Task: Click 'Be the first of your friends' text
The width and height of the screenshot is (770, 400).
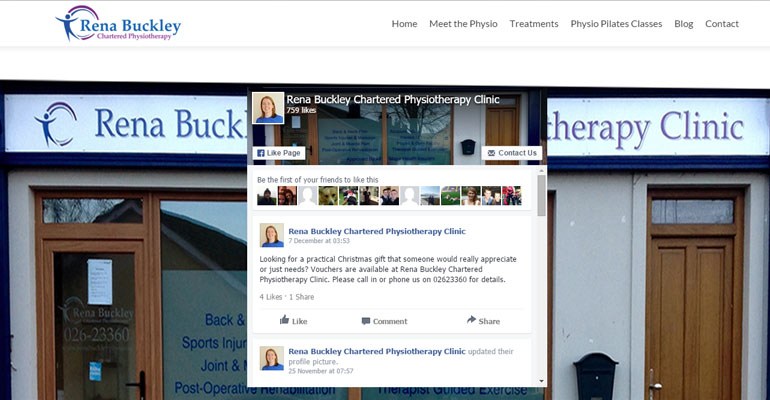Action: 318,180
